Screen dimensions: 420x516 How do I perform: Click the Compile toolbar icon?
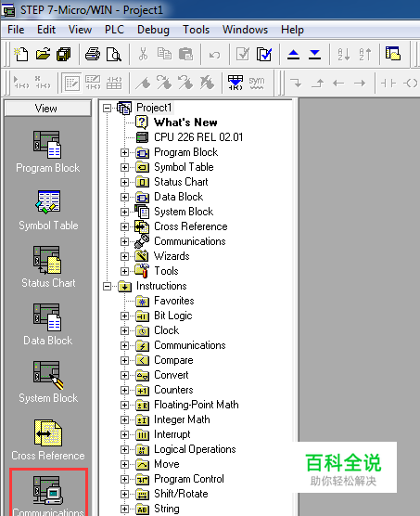[243, 54]
